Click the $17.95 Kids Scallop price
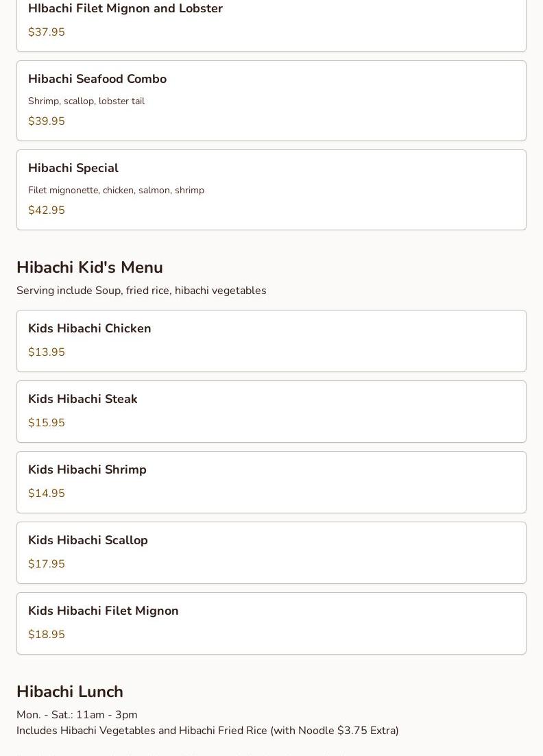The height and width of the screenshot is (756, 543). click(47, 564)
